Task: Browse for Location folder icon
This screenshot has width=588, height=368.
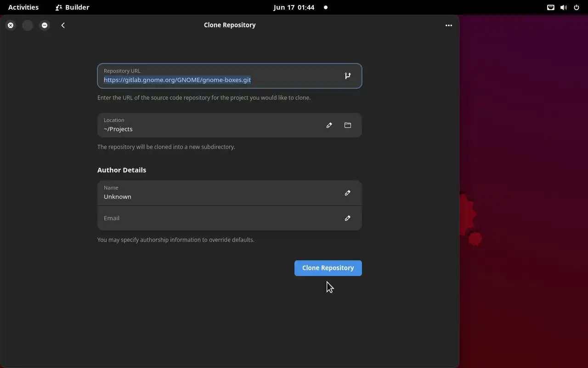Action: [x=348, y=125]
